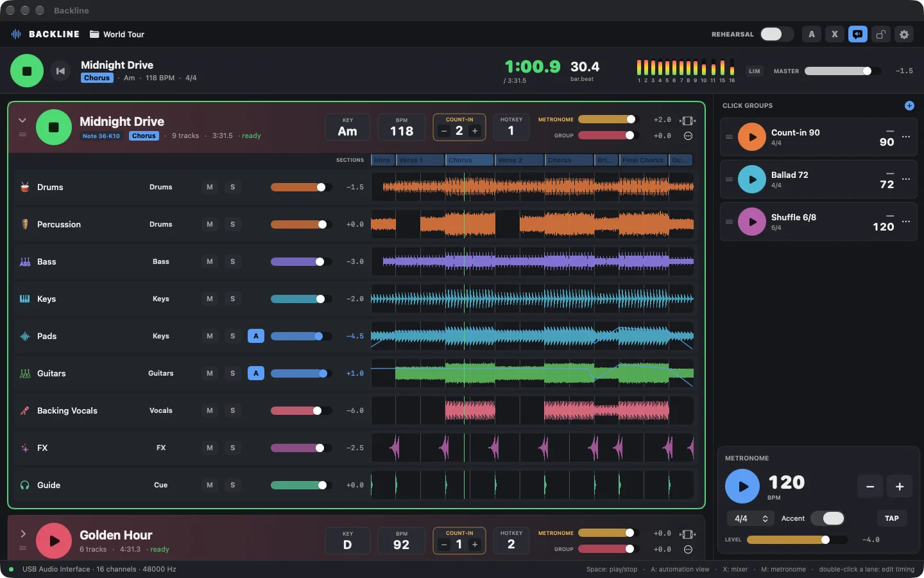Screen dimensions: 924x578
Task: Increase the metronome BPM with plus
Action: click(900, 487)
